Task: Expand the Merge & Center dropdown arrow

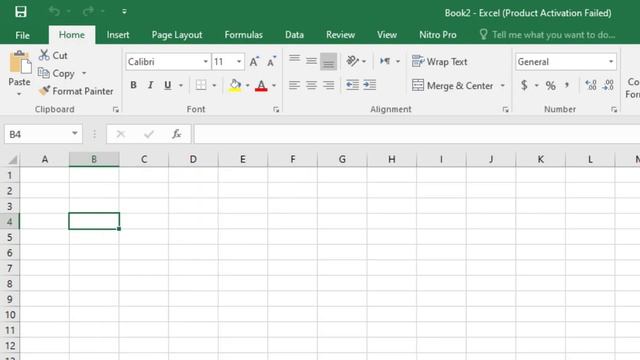Action: point(502,85)
